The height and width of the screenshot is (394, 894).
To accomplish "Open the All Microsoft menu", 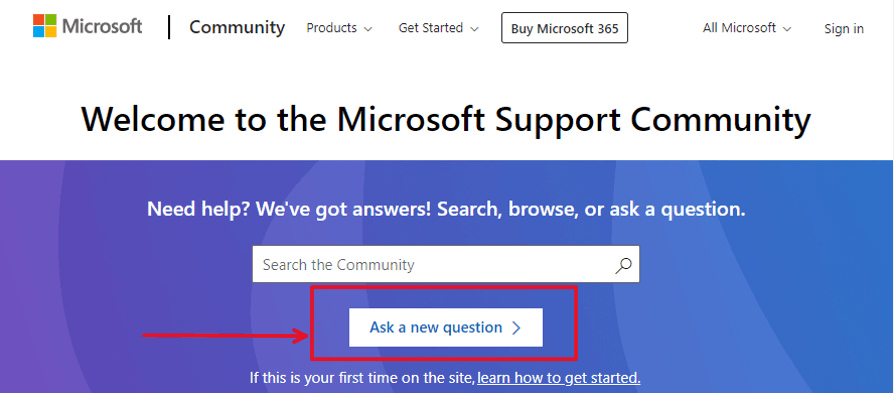I will coord(747,28).
